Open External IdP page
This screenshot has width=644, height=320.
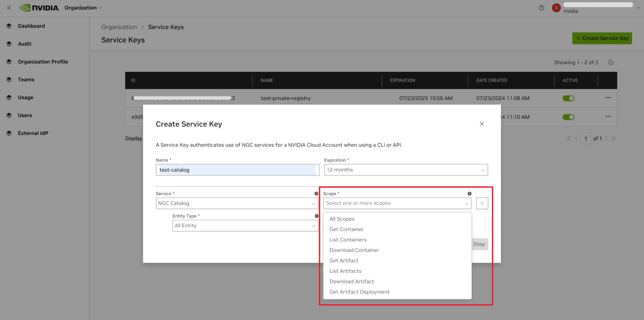pyautogui.click(x=33, y=133)
